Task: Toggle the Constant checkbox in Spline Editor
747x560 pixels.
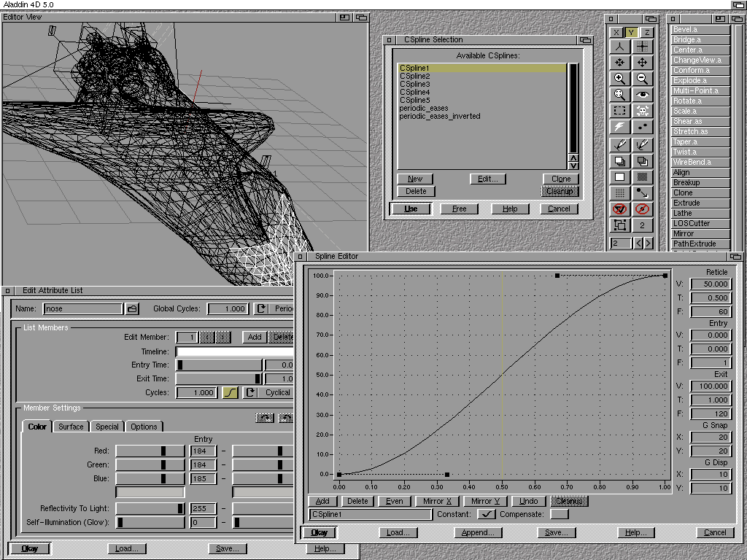Action: click(486, 514)
